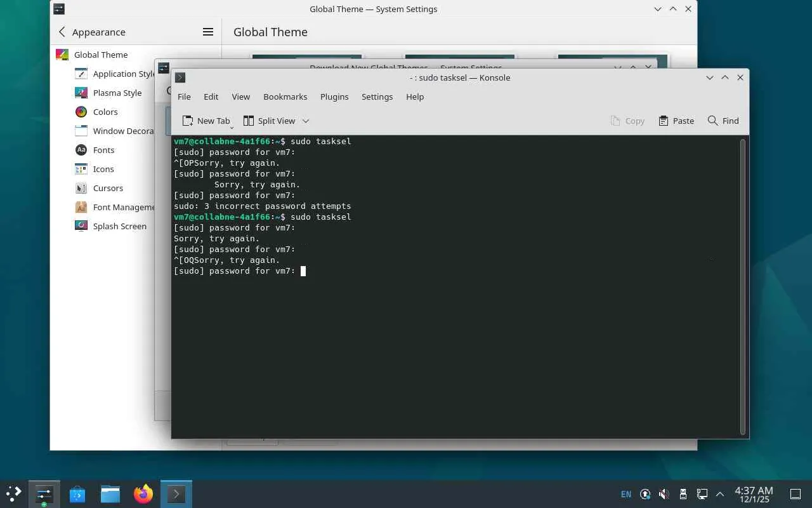Open the View menu in Konsole
Screen dimensions: 812x508
point(240,97)
